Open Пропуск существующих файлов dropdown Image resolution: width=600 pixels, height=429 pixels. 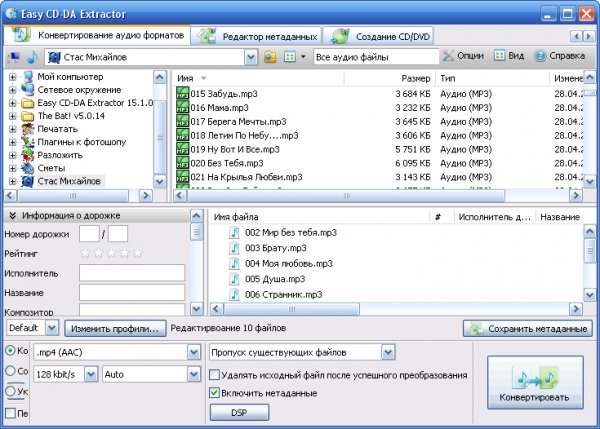[x=388, y=352]
